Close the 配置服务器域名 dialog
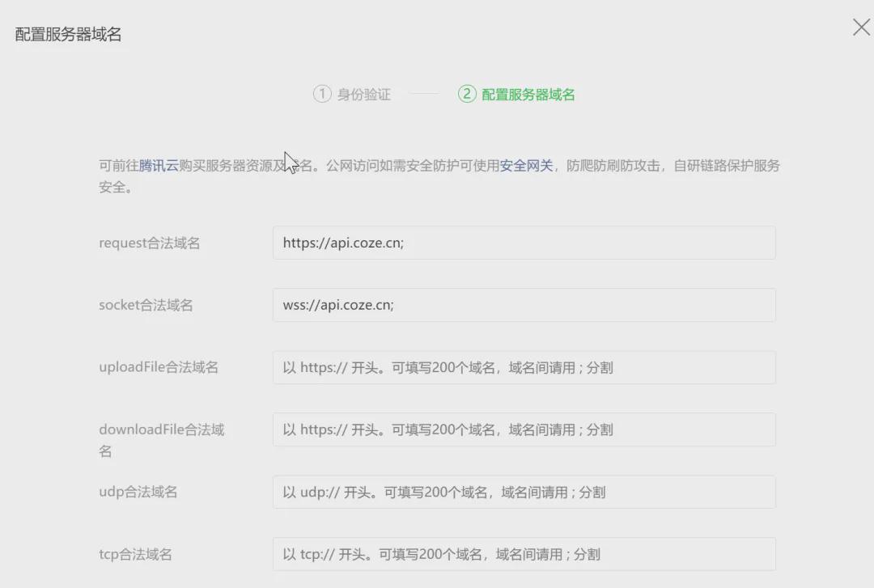874x588 pixels. tap(860, 27)
